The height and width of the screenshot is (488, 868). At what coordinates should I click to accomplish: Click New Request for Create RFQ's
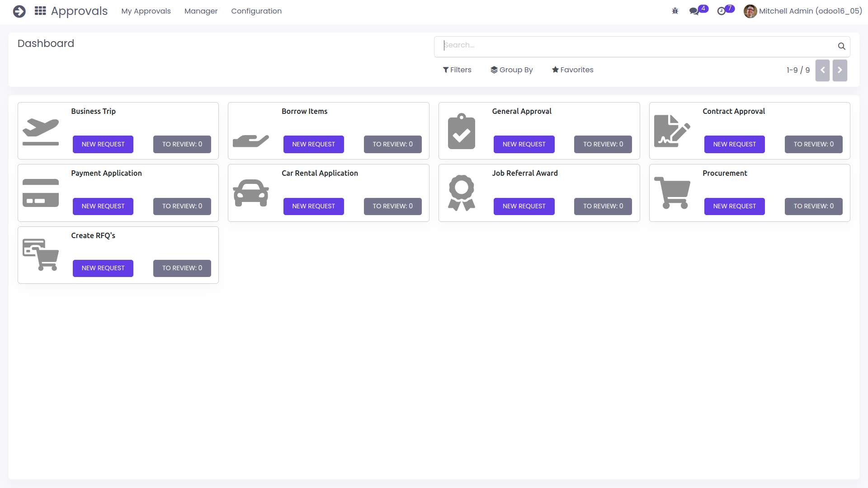[103, 268]
